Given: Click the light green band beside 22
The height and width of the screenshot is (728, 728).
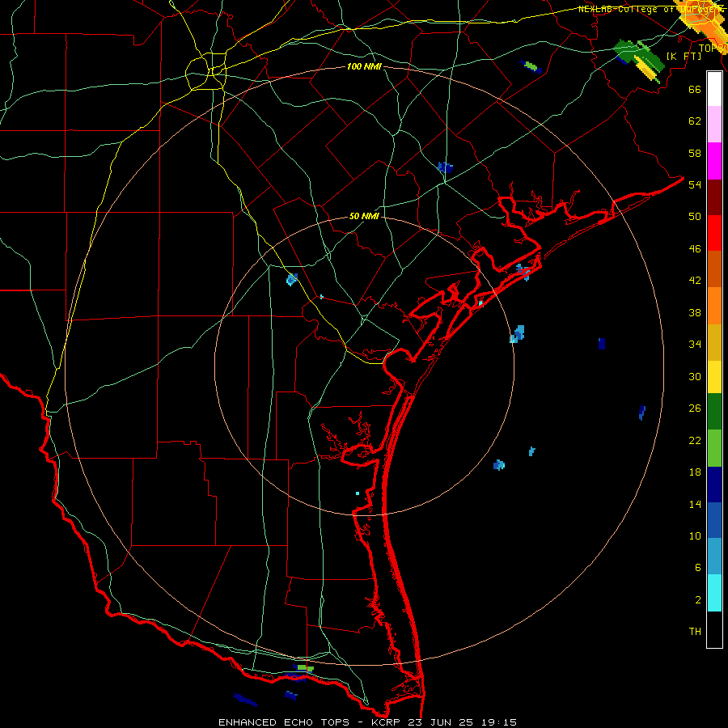Looking at the screenshot, I should (x=714, y=448).
